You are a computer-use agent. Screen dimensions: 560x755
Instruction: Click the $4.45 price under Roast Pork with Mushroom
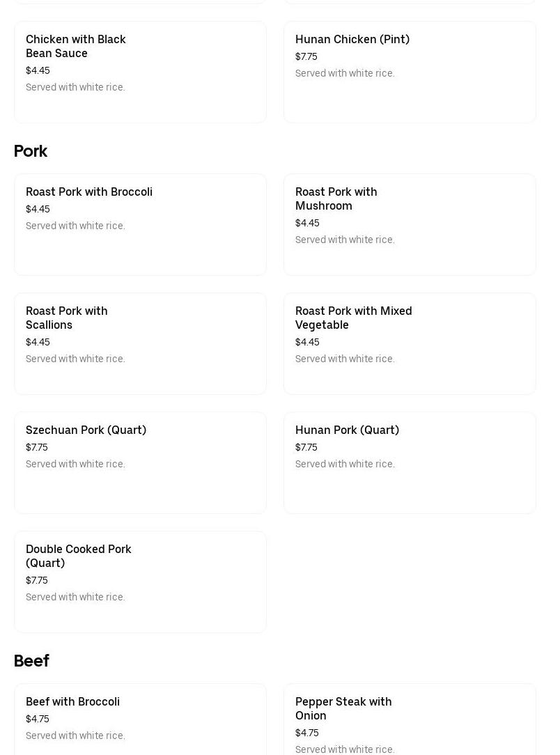pyautogui.click(x=307, y=224)
